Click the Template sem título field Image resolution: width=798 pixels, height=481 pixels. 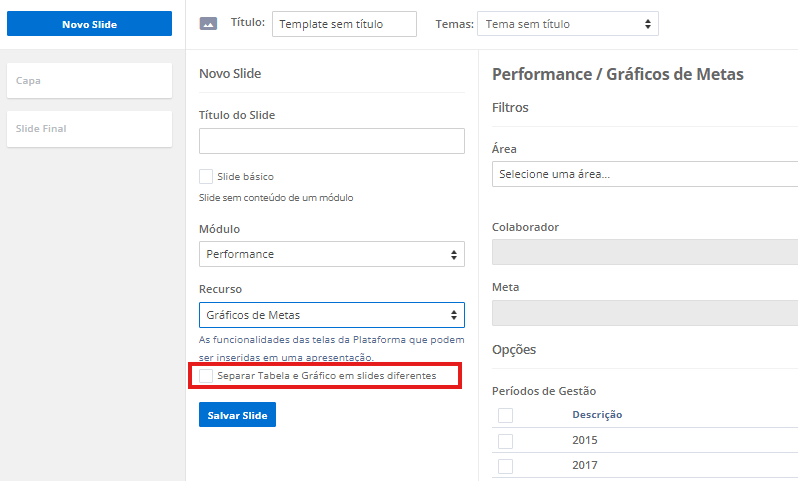344,23
